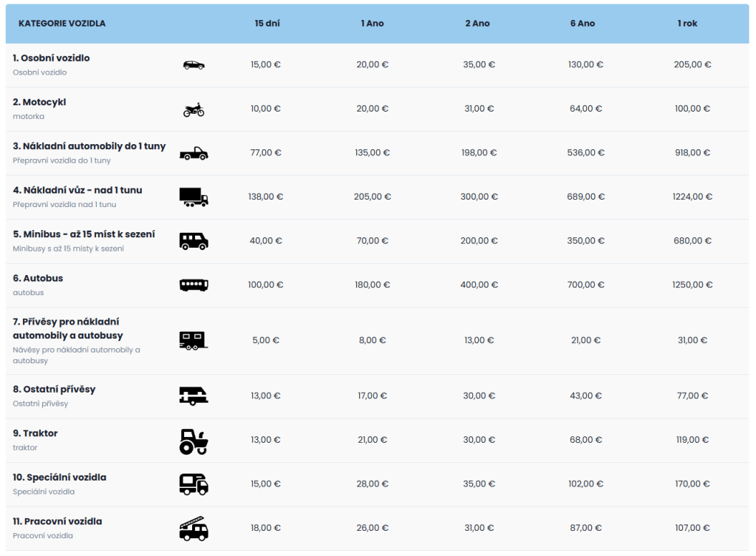Image resolution: width=756 pixels, height=556 pixels.
Task: Click the 'KATEGORIE VOZIDLA' header
Action: coord(62,24)
